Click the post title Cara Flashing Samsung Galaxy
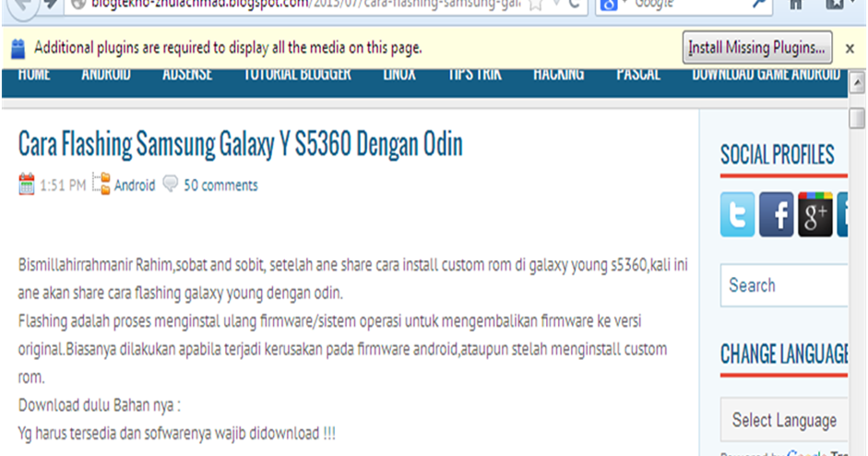The image size is (868, 456). point(240,145)
